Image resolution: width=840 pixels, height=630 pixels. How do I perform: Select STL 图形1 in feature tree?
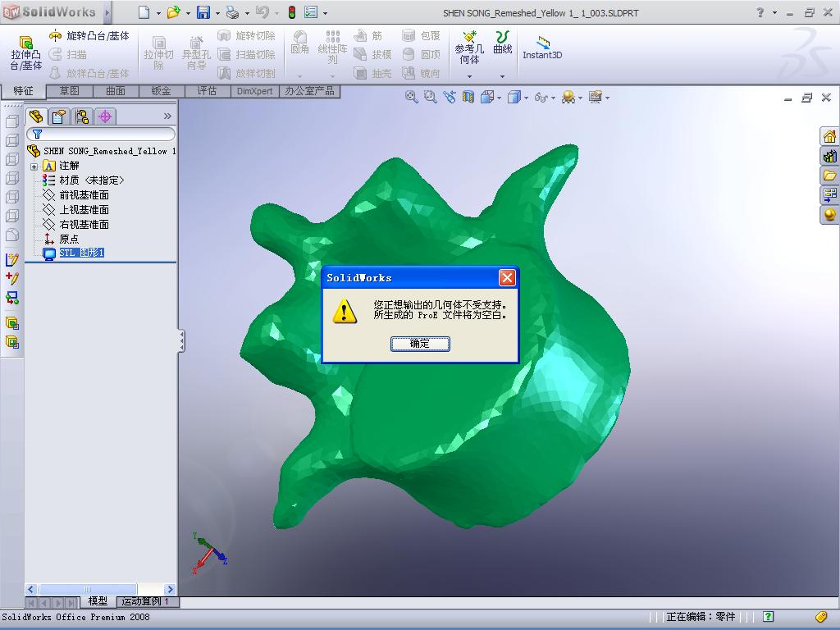pyautogui.click(x=81, y=253)
